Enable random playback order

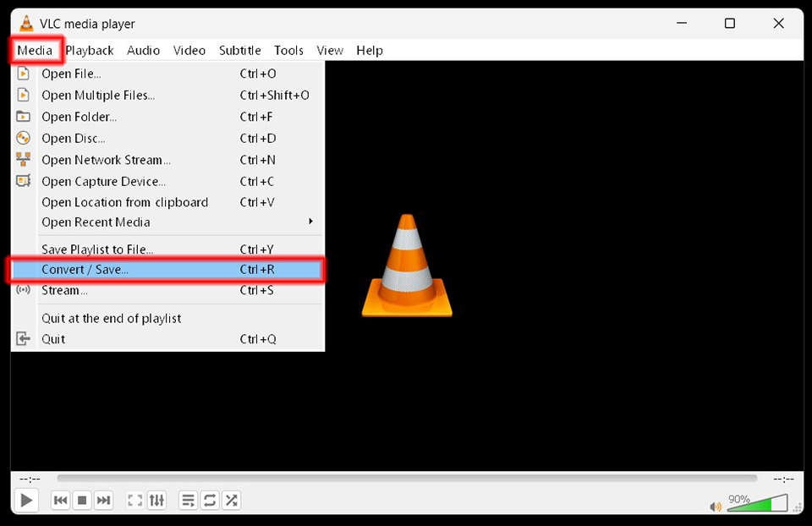(x=231, y=500)
